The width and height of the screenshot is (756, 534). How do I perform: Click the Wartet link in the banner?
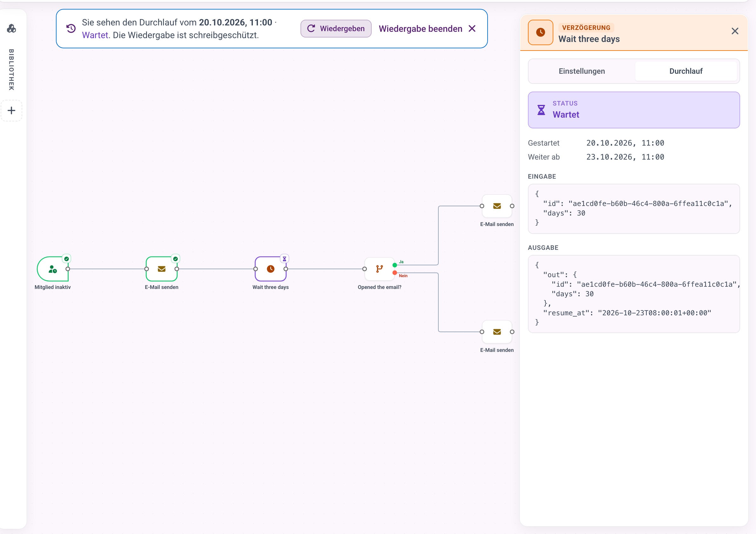point(95,35)
